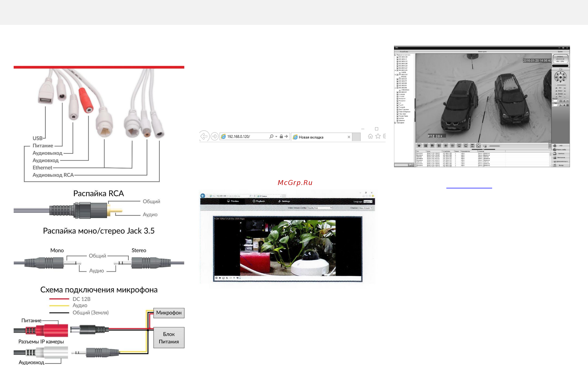This screenshot has height=365, width=588.
Task: Adjust the CMS volume slider
Action: [x=494, y=146]
